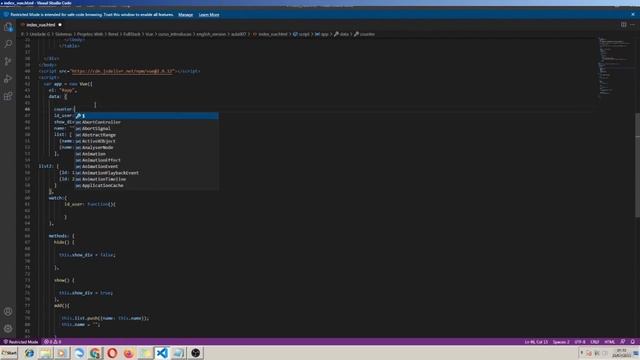Select the AnalyserNode suggestion
Screen dimensions: 640x360
pyautogui.click(x=147, y=147)
